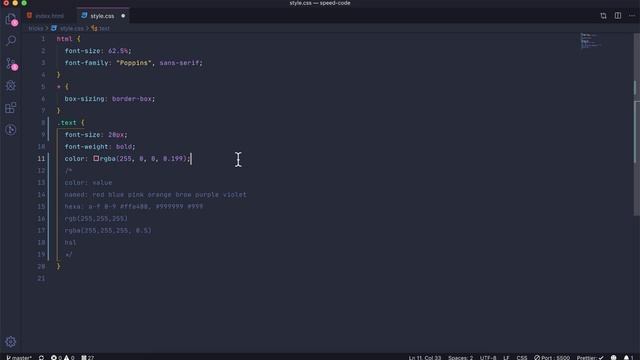The image size is (640, 360).
Task: Open the rgba red color swatch picker
Action: coord(96,158)
